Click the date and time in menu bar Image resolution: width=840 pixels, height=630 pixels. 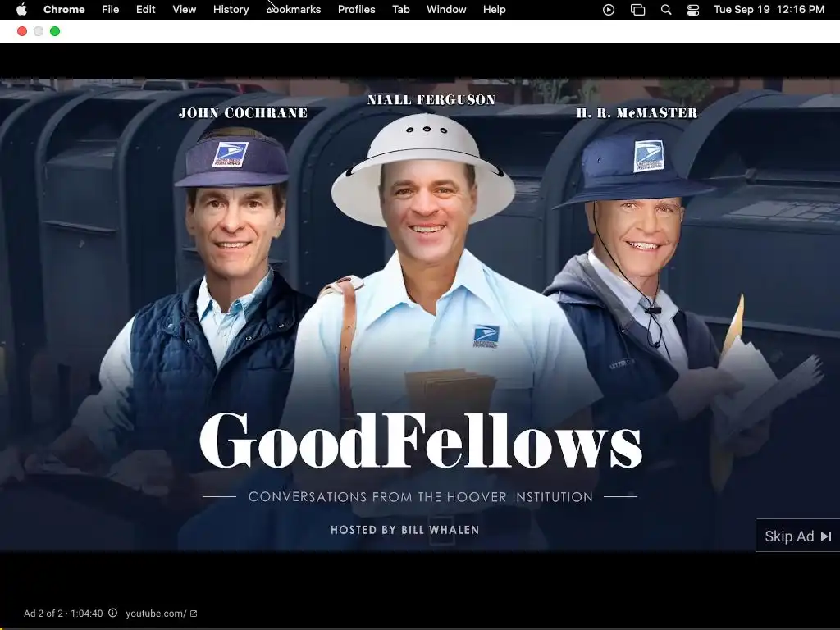[769, 10]
